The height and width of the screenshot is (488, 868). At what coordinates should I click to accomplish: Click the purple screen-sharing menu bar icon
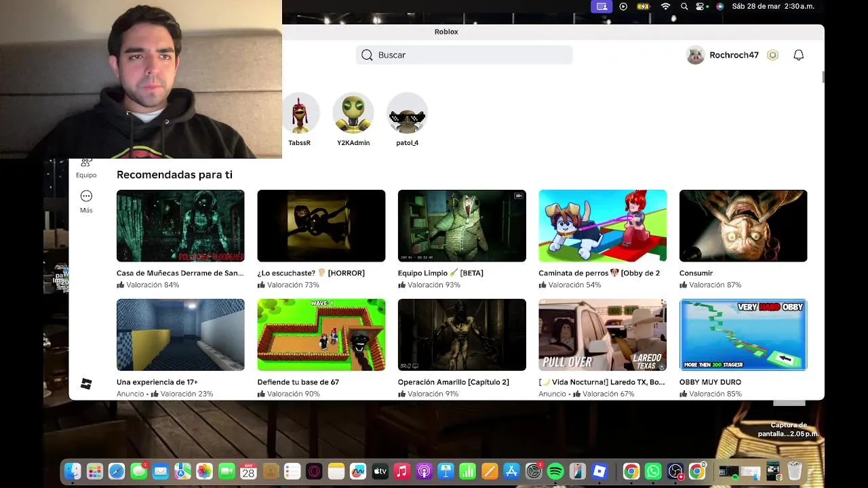601,6
